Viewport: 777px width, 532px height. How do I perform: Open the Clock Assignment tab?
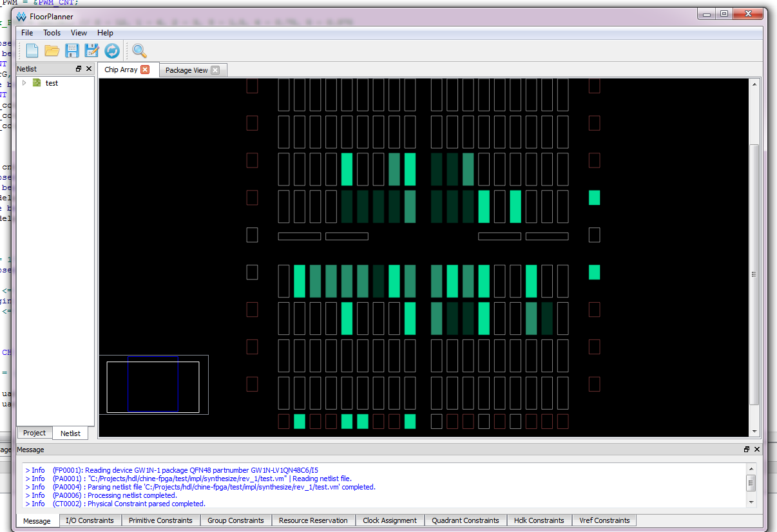pos(389,520)
